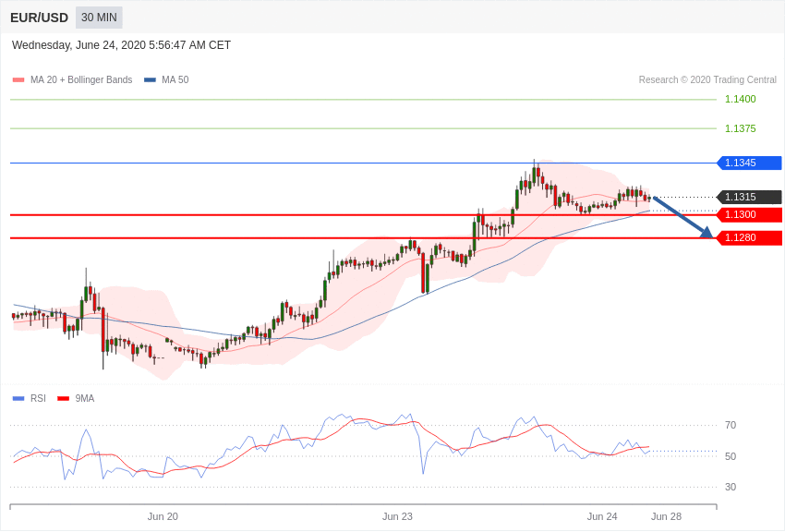Image resolution: width=785 pixels, height=532 pixels.
Task: Click the red 1.1280 price label
Action: coord(749,238)
